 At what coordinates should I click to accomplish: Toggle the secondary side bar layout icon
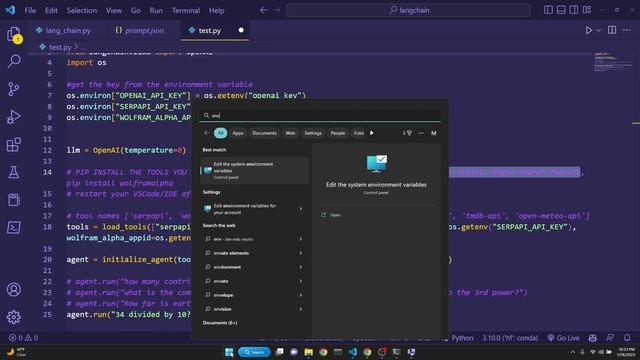(x=573, y=10)
